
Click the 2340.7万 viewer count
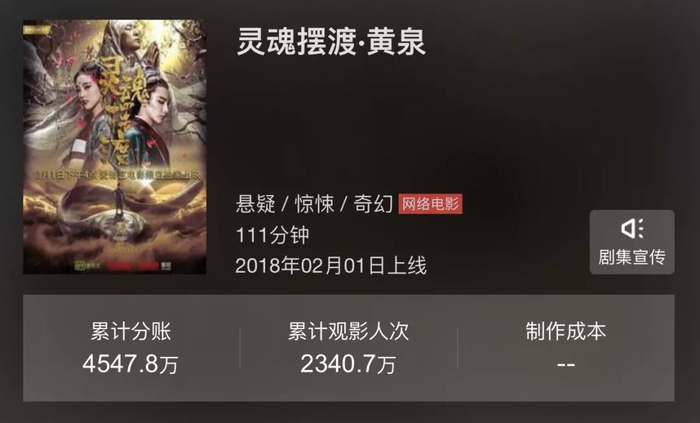(348, 364)
